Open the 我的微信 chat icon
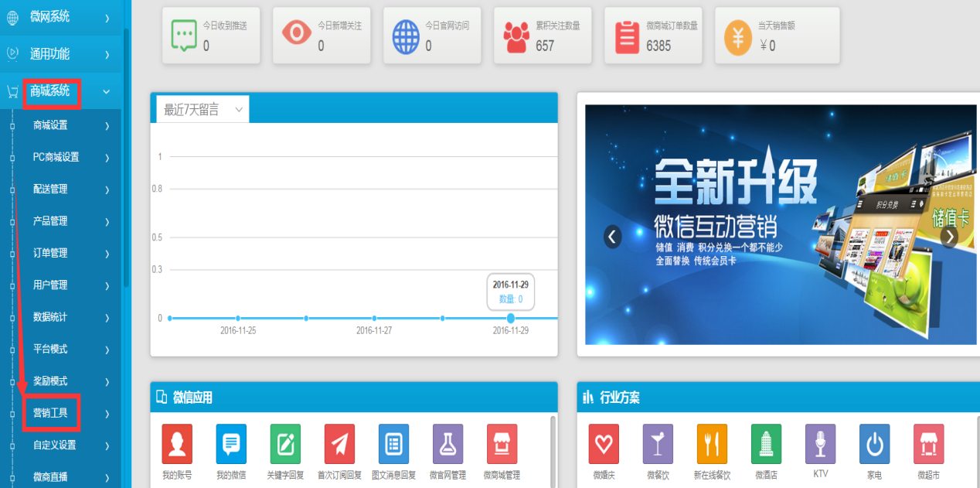The height and width of the screenshot is (488, 980). 231,444
